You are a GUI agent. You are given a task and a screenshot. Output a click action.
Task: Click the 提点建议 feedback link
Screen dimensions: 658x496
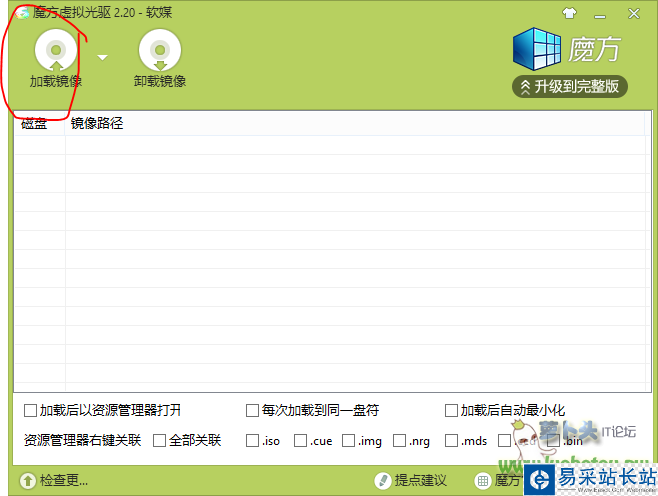tap(420, 480)
